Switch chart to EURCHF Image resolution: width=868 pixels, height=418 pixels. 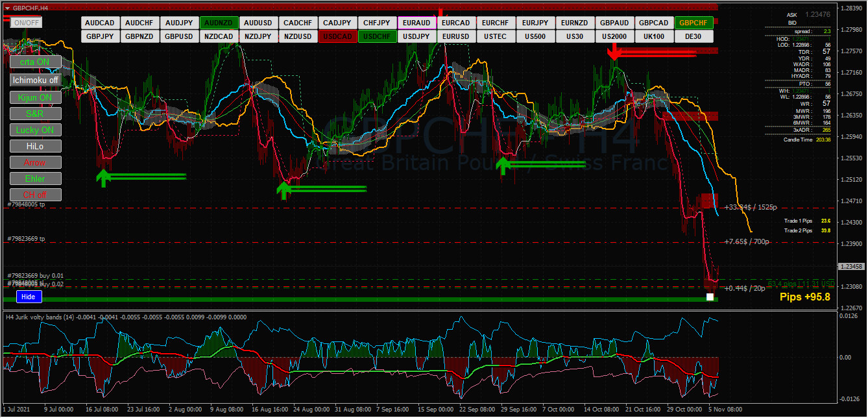point(496,23)
